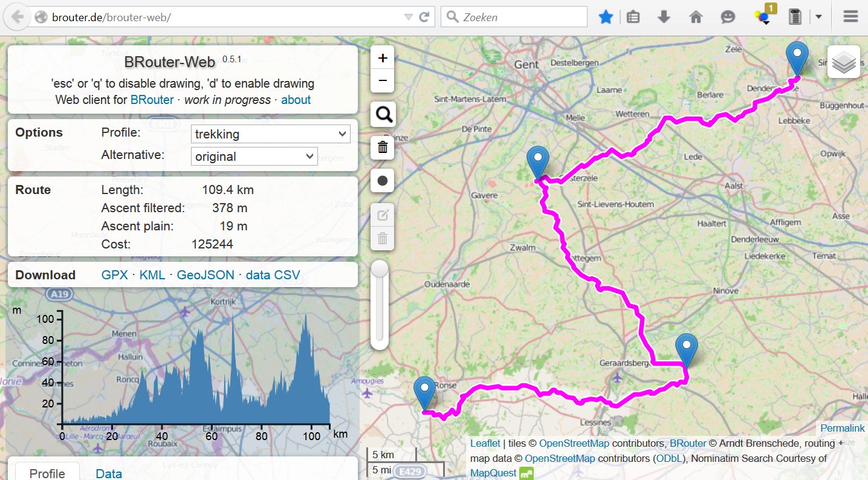
Task: Open the Leaflet attribution link
Action: pyautogui.click(x=485, y=443)
